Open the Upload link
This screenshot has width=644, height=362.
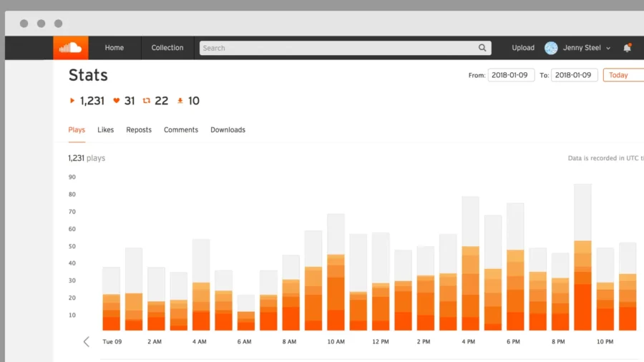coord(523,48)
